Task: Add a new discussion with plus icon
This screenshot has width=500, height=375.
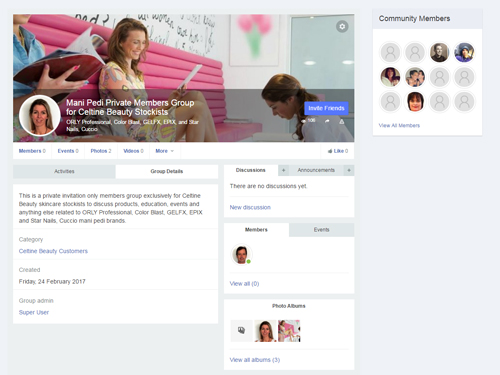Action: (283, 170)
